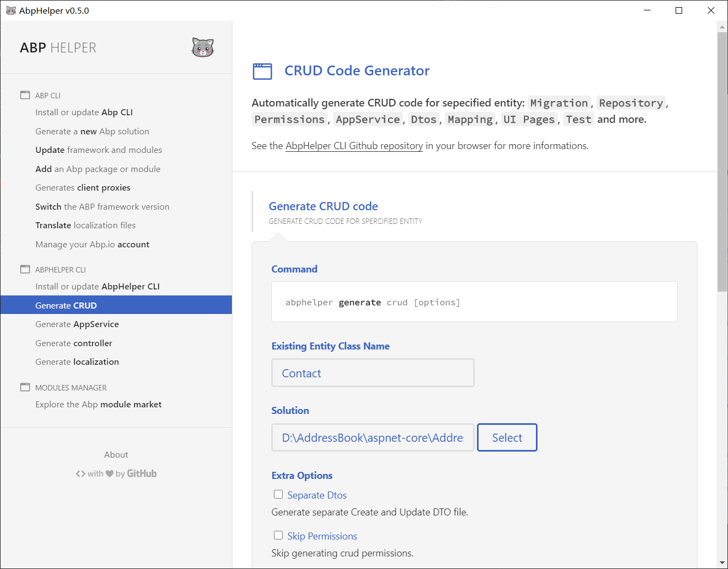Click the cat mascot logo icon

(x=202, y=48)
